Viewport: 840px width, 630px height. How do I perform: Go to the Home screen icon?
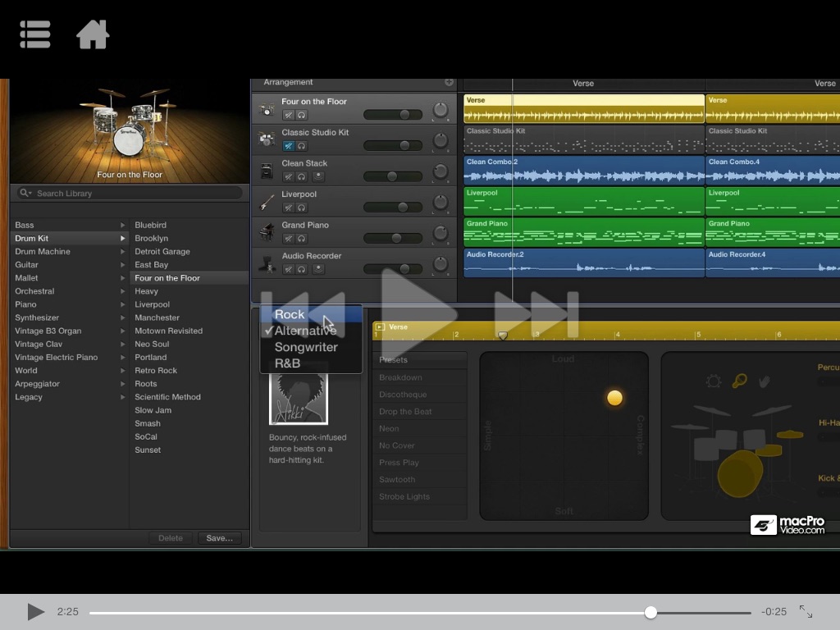click(x=93, y=34)
